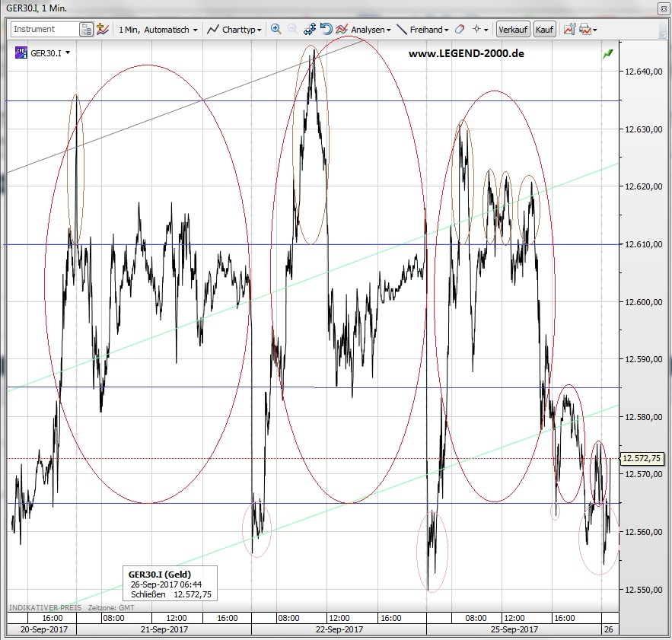
Task: Click the pan chart arrows icon
Action: coord(310,30)
